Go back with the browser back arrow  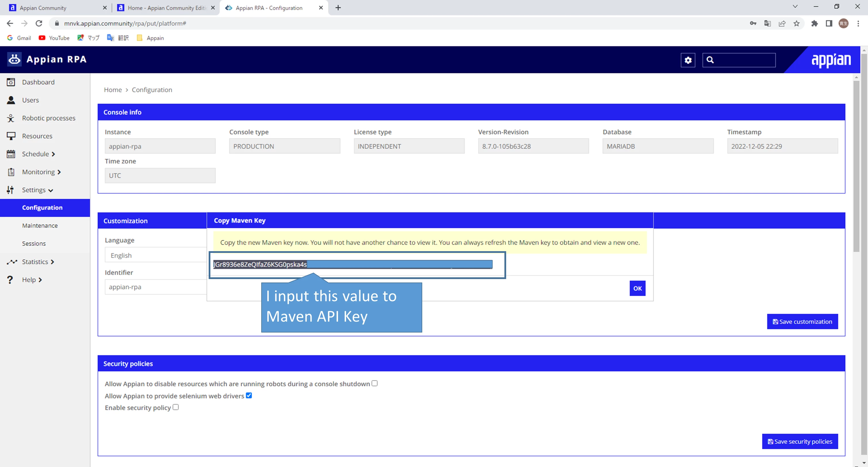click(x=10, y=23)
